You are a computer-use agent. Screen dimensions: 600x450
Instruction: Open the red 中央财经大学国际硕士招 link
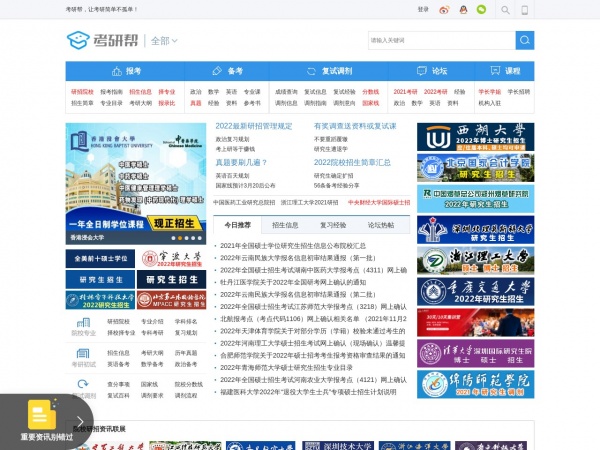(379, 202)
